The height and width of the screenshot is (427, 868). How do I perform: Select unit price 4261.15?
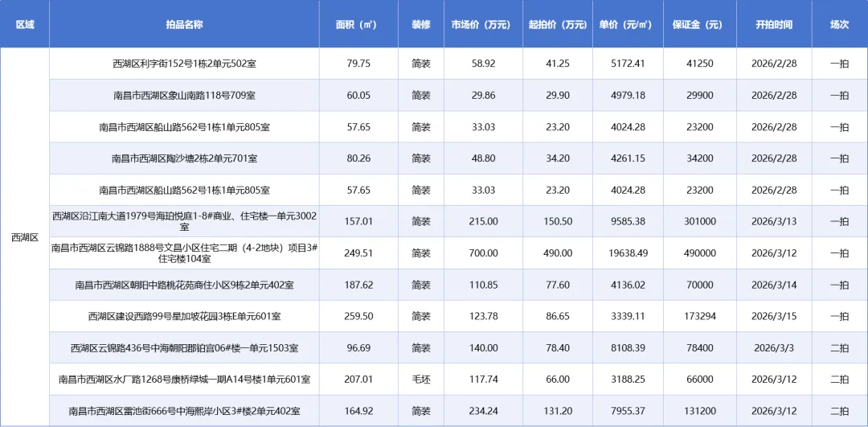coord(627,158)
